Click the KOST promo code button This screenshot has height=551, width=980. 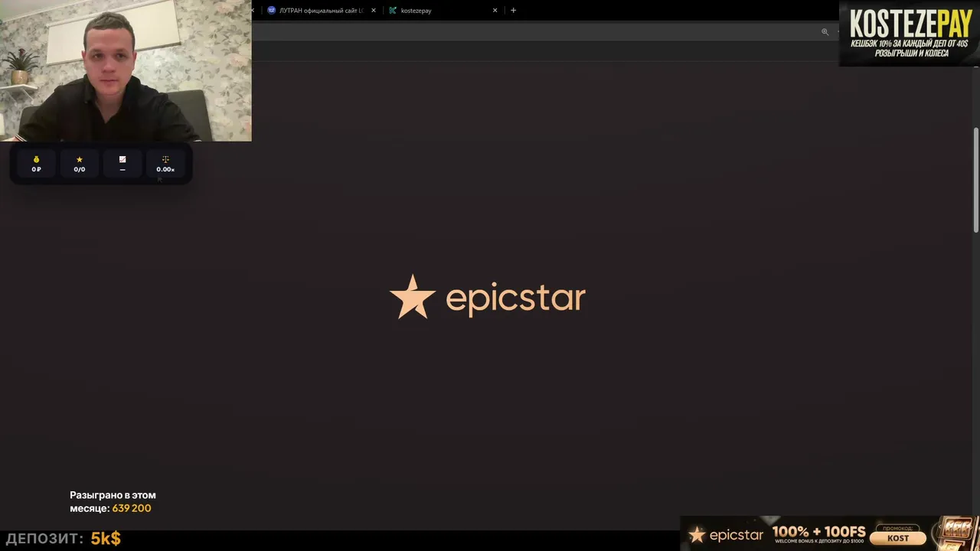click(x=898, y=538)
